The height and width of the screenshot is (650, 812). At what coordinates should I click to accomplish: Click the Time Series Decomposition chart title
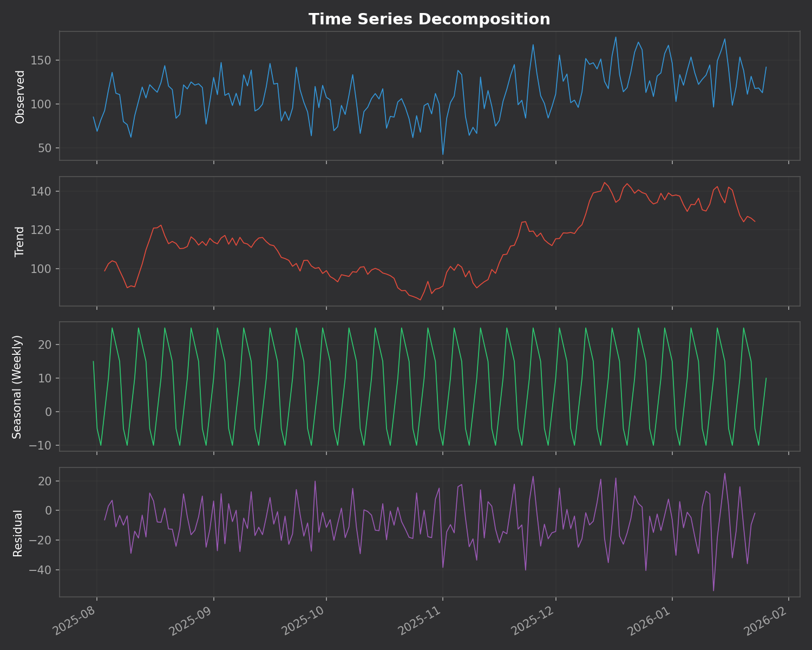(429, 19)
